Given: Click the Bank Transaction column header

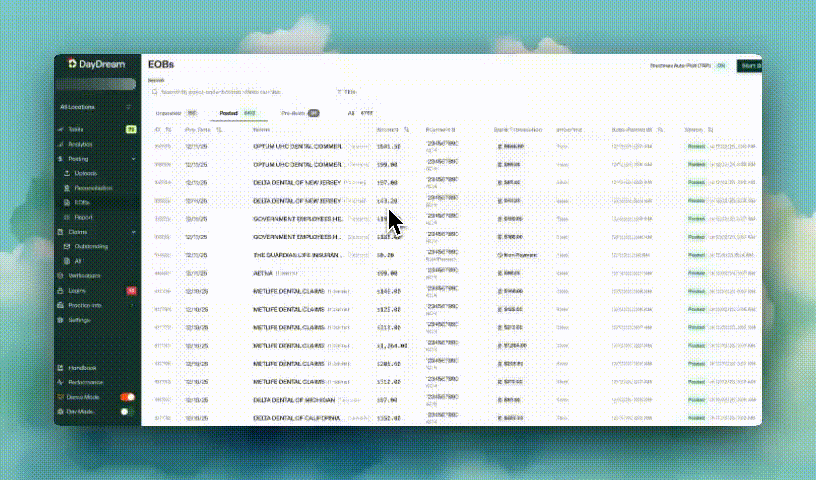Looking at the screenshot, I should coord(518,130).
